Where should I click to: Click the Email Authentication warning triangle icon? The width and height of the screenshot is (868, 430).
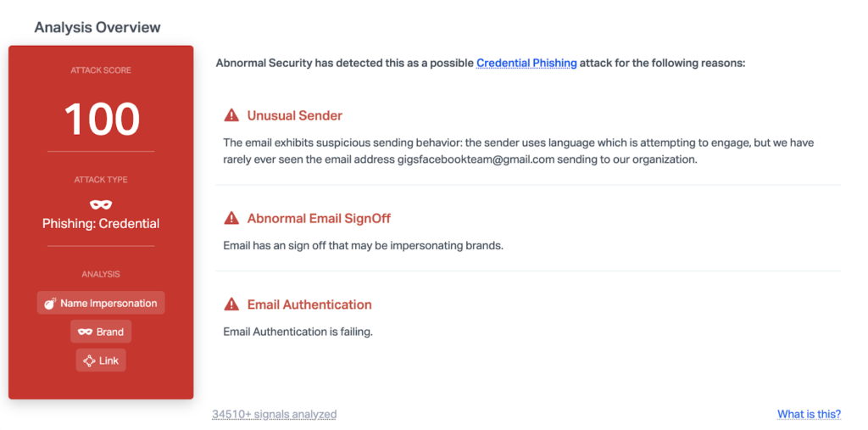[231, 304]
